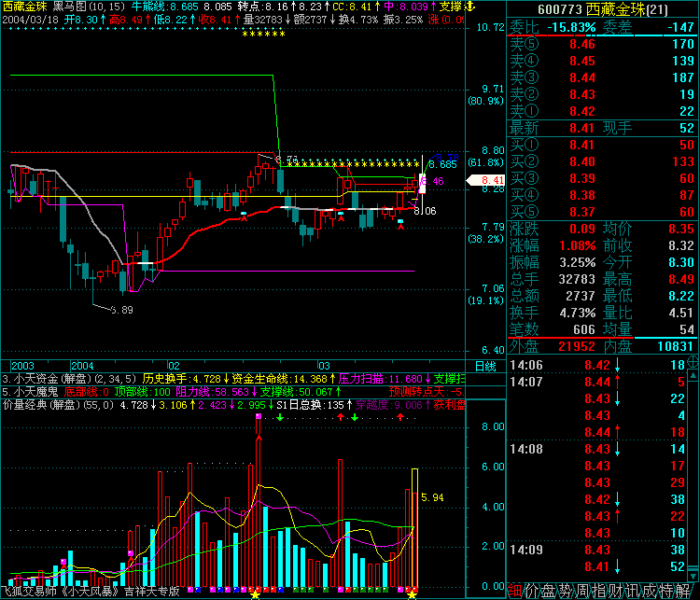Click the yellow asterisks row at chart top
The width and height of the screenshot is (700, 600).
tap(262, 35)
